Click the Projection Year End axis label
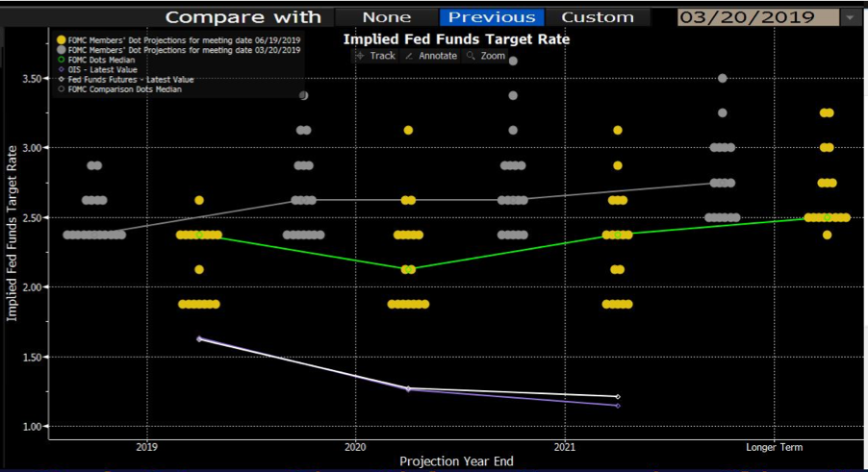Image resolution: width=868 pixels, height=472 pixels. 456,461
